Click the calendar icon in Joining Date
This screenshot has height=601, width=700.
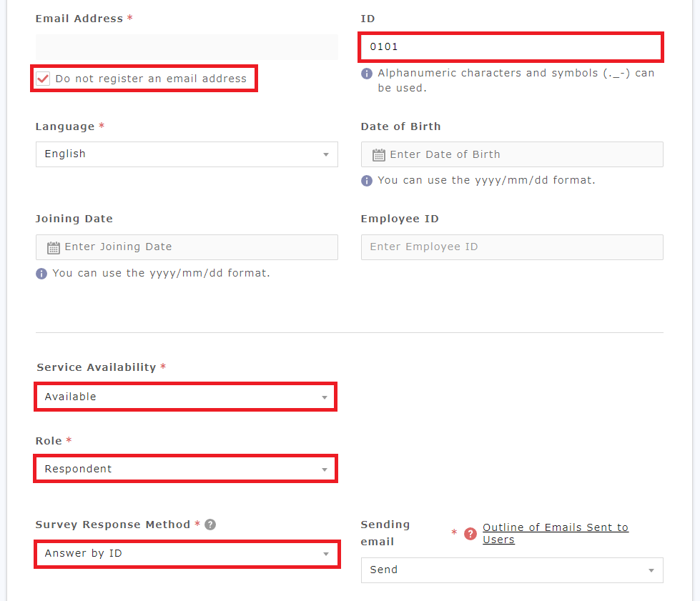pos(54,247)
